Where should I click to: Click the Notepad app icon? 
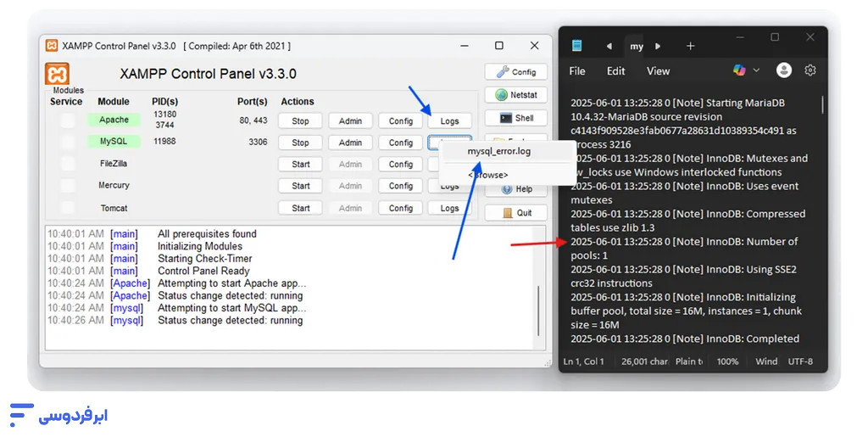(x=576, y=46)
